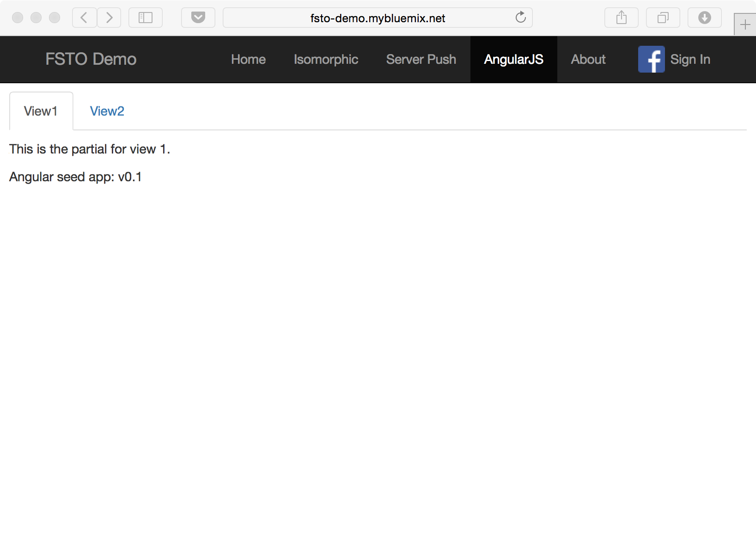Screen dimensions: 756x553
Task: Reload the current page
Action: tap(520, 18)
